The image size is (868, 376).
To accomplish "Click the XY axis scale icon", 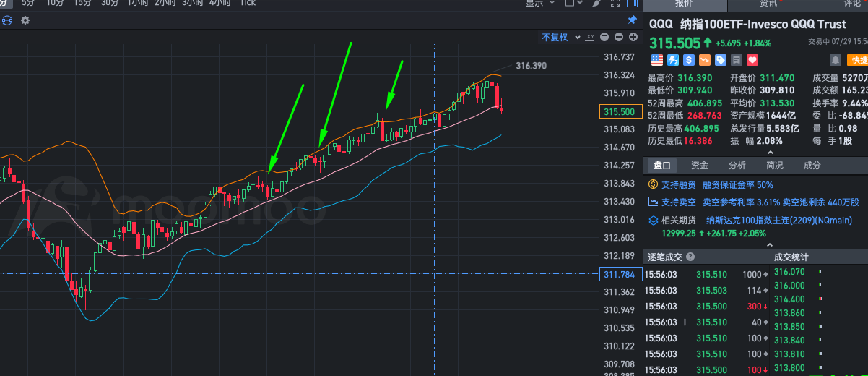I will click(x=590, y=38).
